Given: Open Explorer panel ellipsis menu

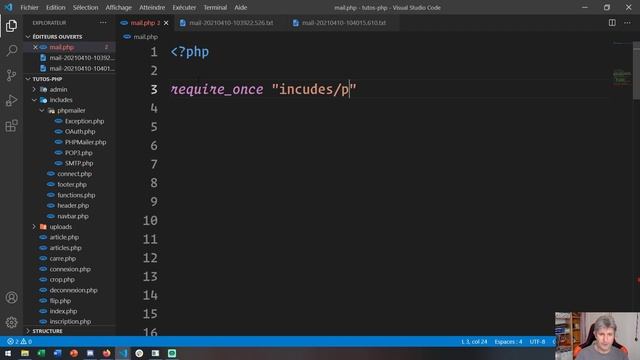Looking at the screenshot, I should [x=103, y=23].
